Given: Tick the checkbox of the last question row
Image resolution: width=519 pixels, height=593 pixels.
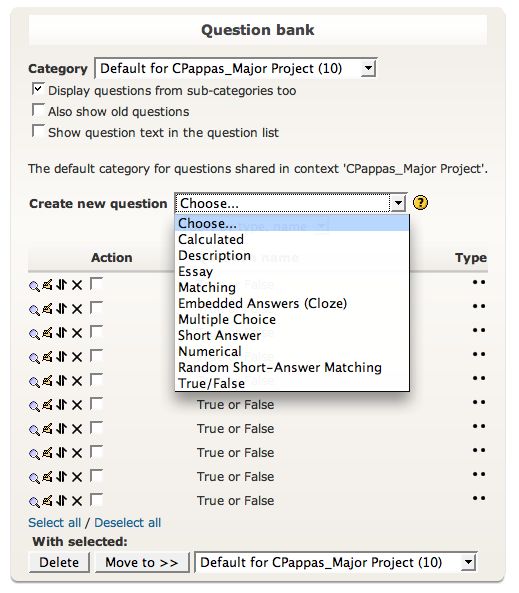Looking at the screenshot, I should [x=96, y=500].
